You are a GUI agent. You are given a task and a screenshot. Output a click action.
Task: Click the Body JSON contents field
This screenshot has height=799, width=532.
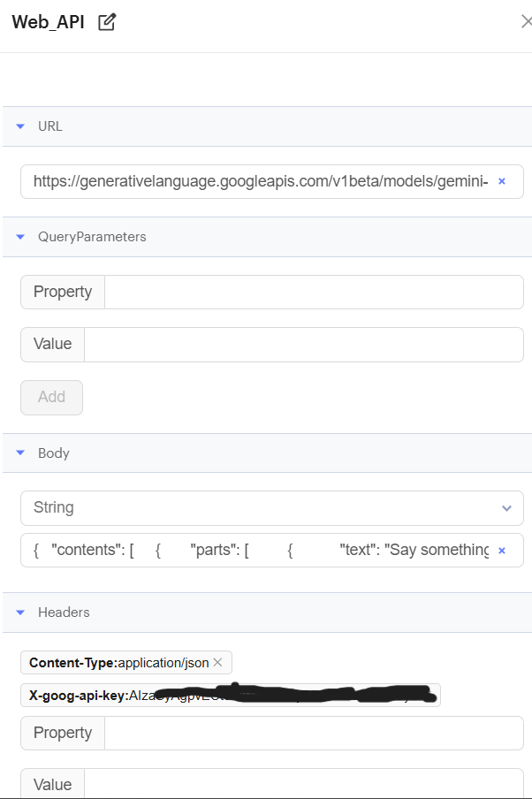pos(261,550)
